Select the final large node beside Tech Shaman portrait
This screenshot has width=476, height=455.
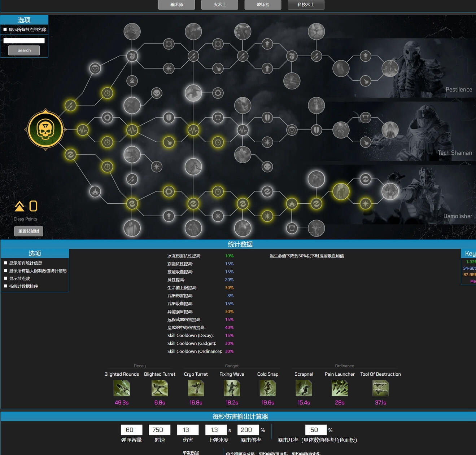[390, 130]
